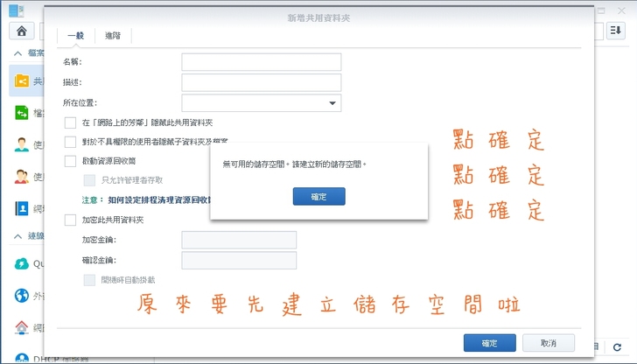This screenshot has width=637, height=364.
Task: Close the Control Panel window
Action: [621, 11]
